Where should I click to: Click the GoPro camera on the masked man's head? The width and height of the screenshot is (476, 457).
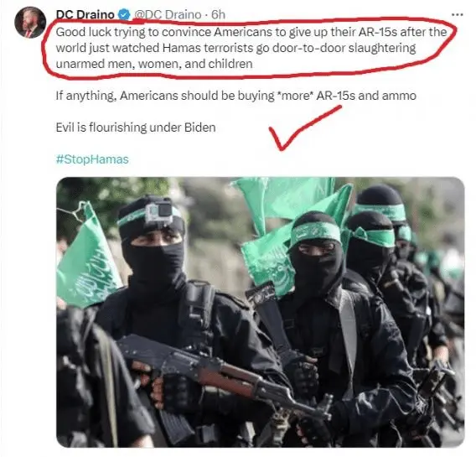(x=159, y=212)
